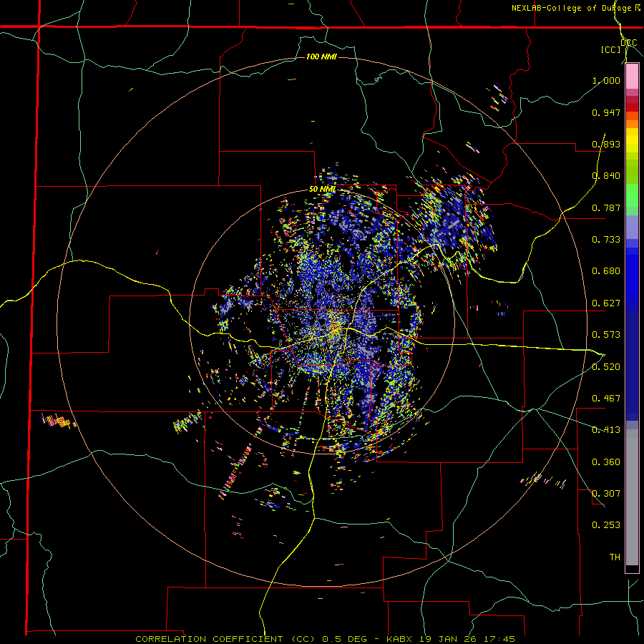Click the 0.680 scale value
Image resolution: width=644 pixels, height=644 pixels.
(x=606, y=271)
